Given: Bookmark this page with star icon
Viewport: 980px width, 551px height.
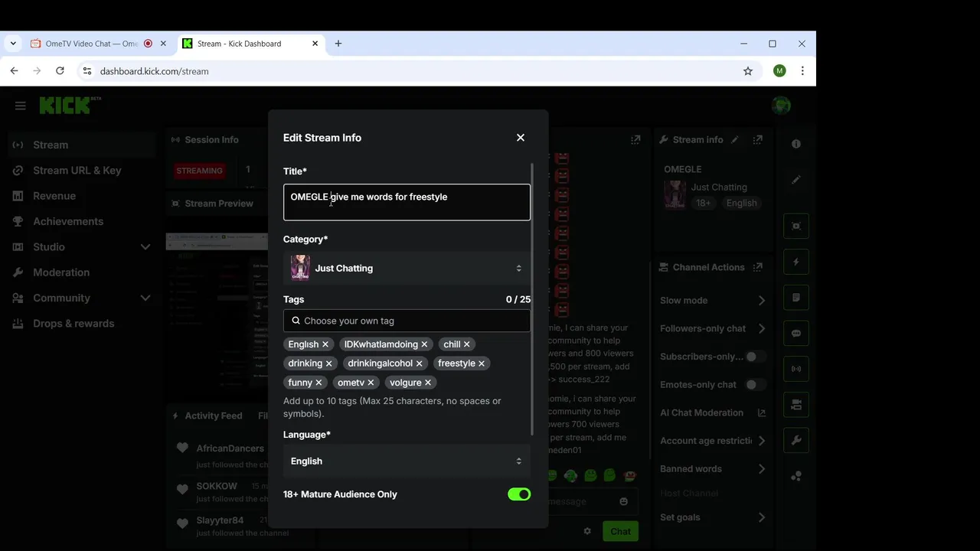Looking at the screenshot, I should pos(748,71).
